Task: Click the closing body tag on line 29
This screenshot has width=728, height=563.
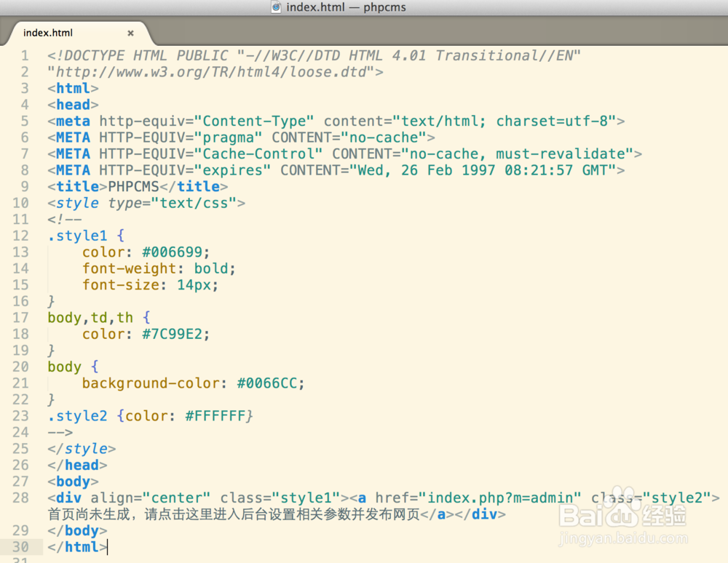Action: coord(78,530)
